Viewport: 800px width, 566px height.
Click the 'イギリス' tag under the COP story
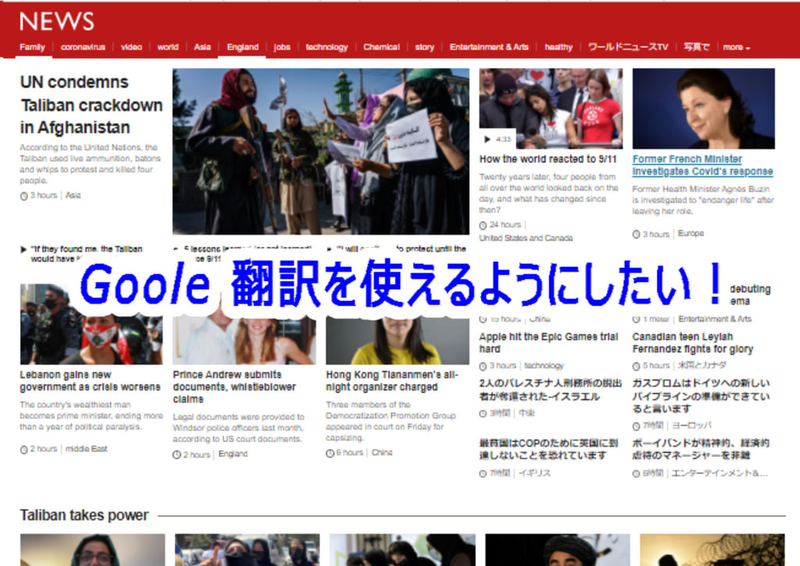coord(535,474)
